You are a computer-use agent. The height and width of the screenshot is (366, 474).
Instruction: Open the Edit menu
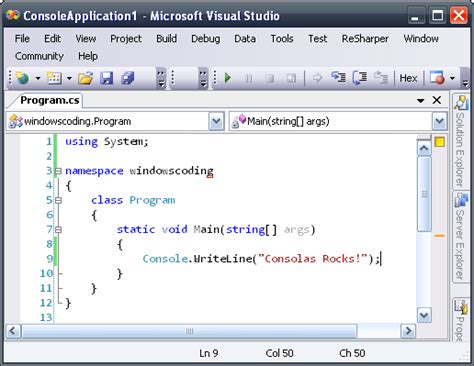(52, 39)
